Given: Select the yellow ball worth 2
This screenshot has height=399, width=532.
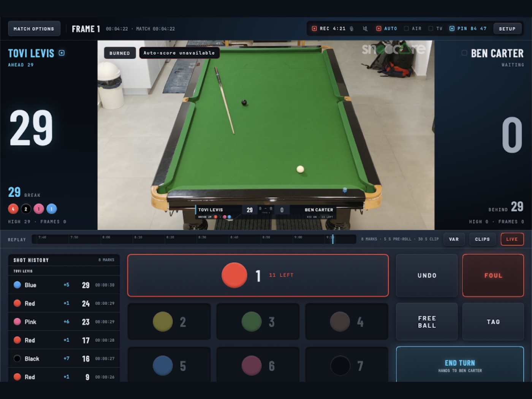Looking at the screenshot, I should click(x=169, y=321).
